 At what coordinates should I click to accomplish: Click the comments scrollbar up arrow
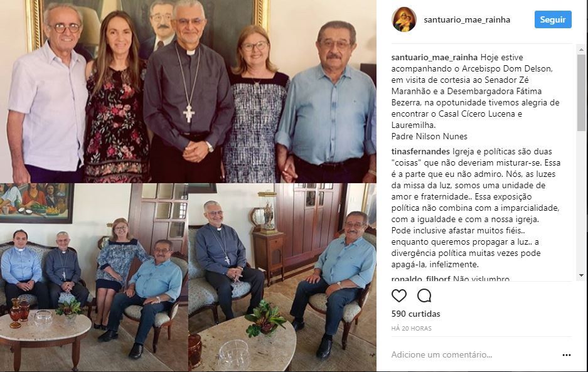click(581, 50)
